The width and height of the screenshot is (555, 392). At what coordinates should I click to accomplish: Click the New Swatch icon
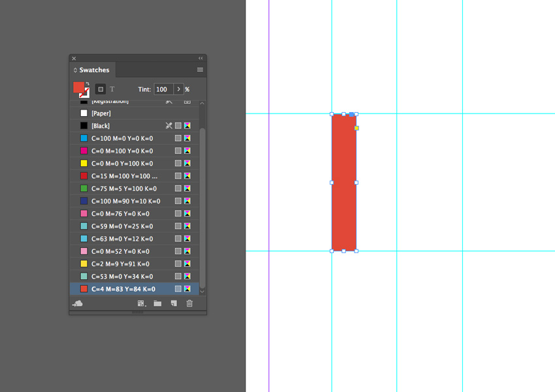click(174, 303)
